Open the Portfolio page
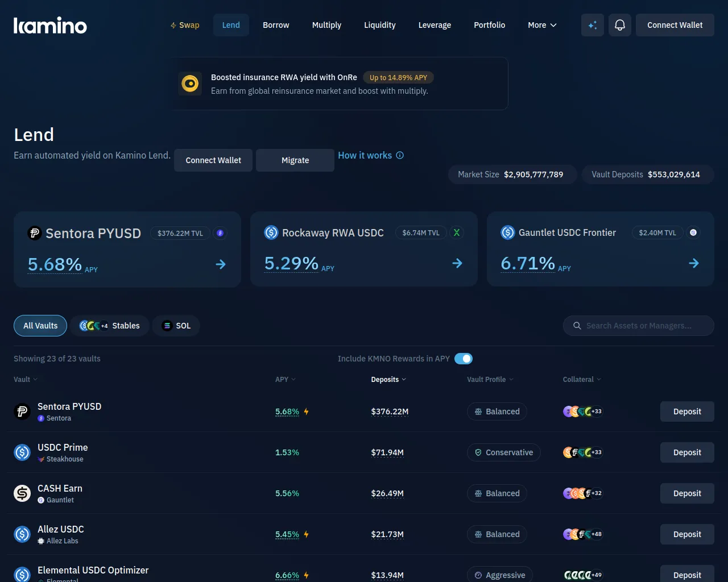Viewport: 728px width, 582px height. [x=490, y=25]
